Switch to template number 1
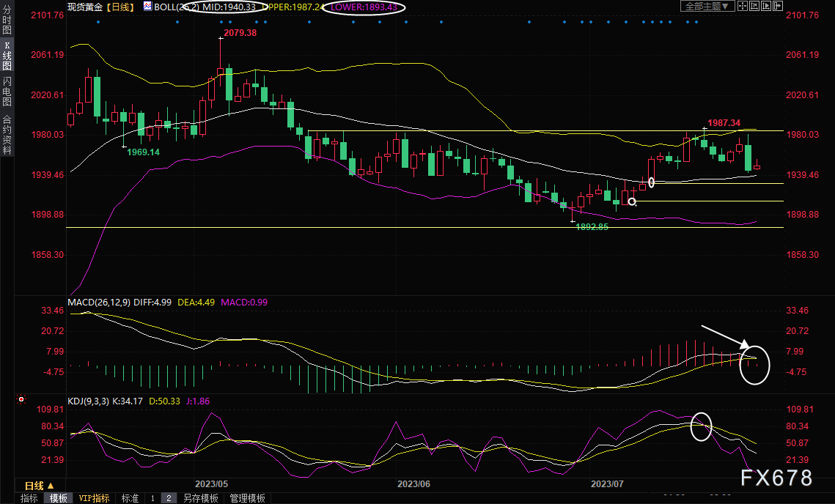Screen dimensions: 835x504 coord(152,498)
